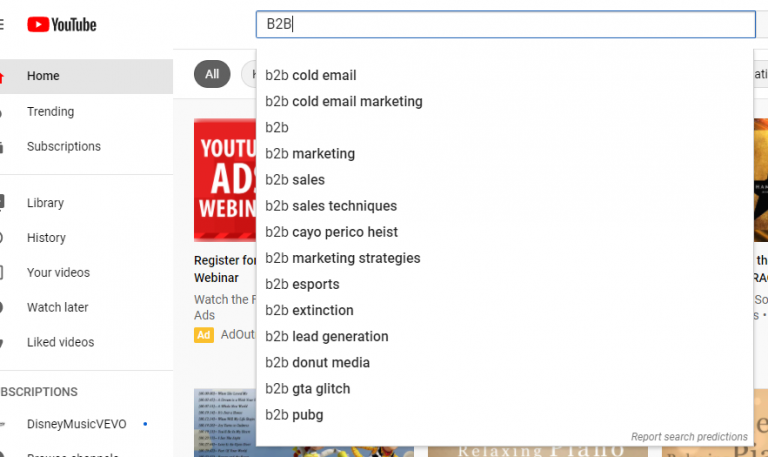Select 'b2b marketing' suggestion
The height and width of the screenshot is (457, 768).
[x=504, y=154]
